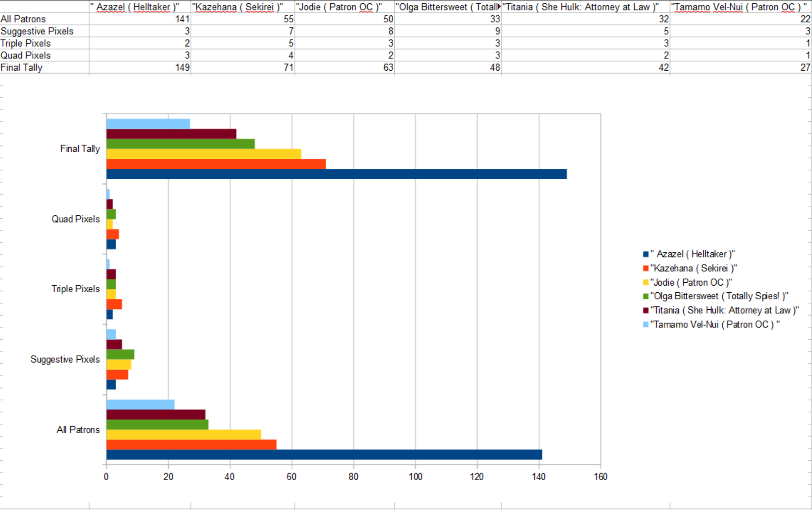The width and height of the screenshot is (812, 510).
Task: Select the dark blue Azazel bar in Final Tally
Action: click(336, 174)
